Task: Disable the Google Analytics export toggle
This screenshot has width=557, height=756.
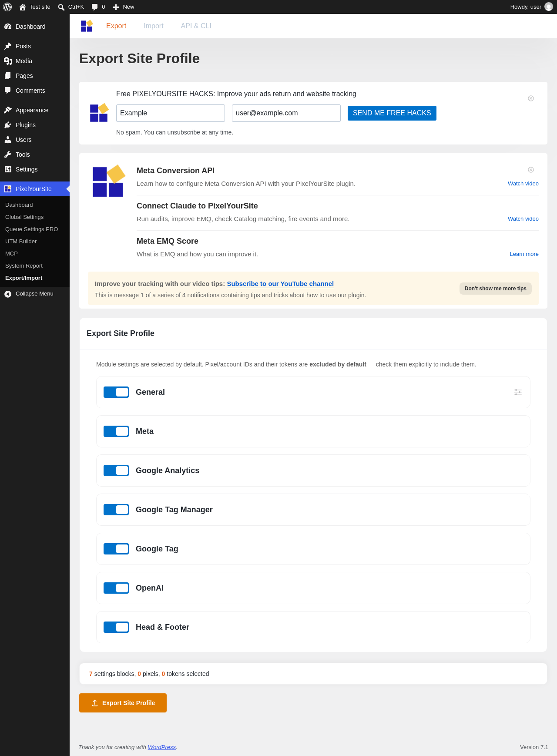Action: tap(116, 470)
